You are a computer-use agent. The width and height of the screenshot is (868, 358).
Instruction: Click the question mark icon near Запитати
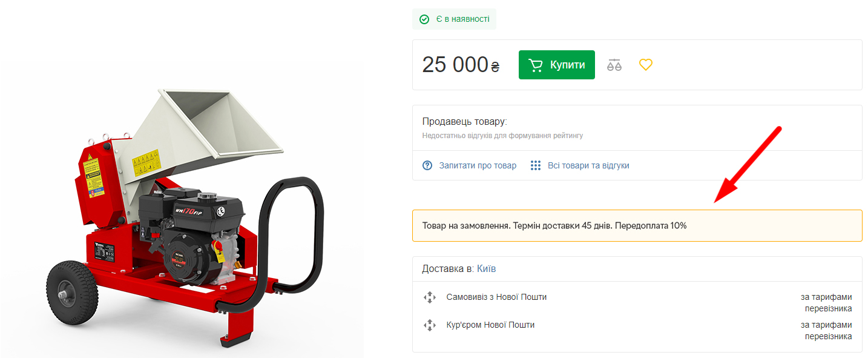click(428, 165)
